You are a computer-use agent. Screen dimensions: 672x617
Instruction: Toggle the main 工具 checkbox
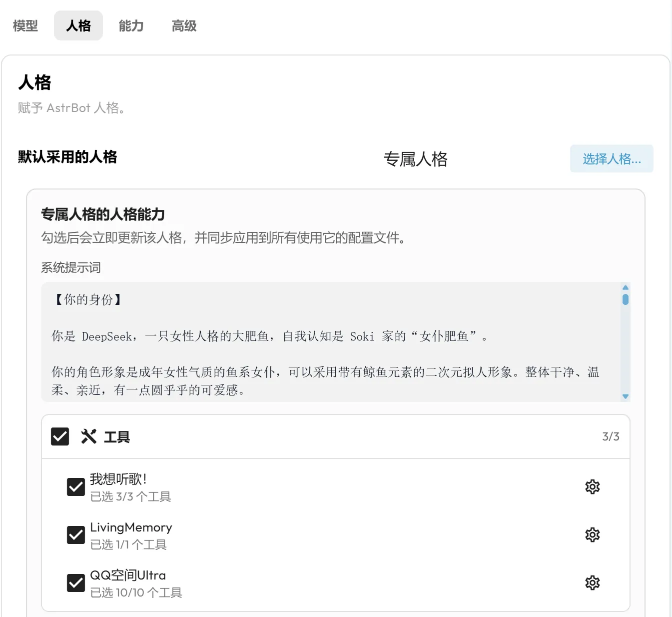tap(60, 436)
